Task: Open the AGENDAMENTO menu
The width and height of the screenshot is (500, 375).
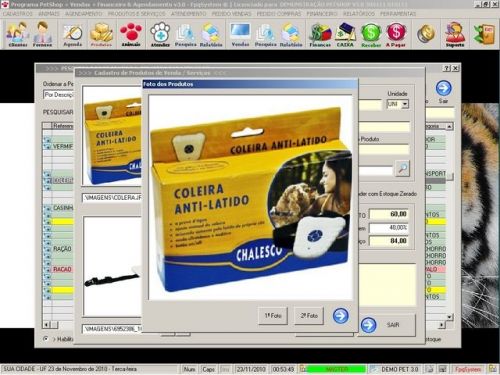Action: [x=84, y=14]
